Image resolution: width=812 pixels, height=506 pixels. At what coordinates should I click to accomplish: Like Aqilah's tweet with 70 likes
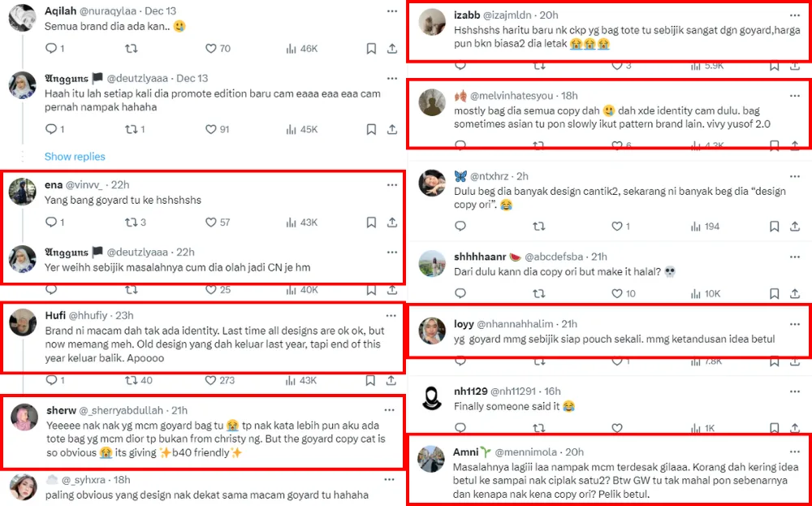[x=211, y=49]
